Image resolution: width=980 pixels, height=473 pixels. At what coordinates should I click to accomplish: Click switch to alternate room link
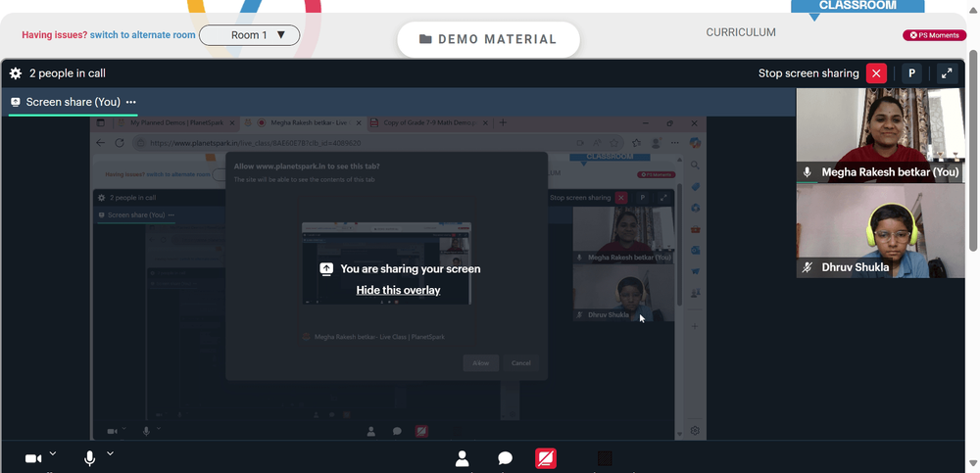pos(142,35)
